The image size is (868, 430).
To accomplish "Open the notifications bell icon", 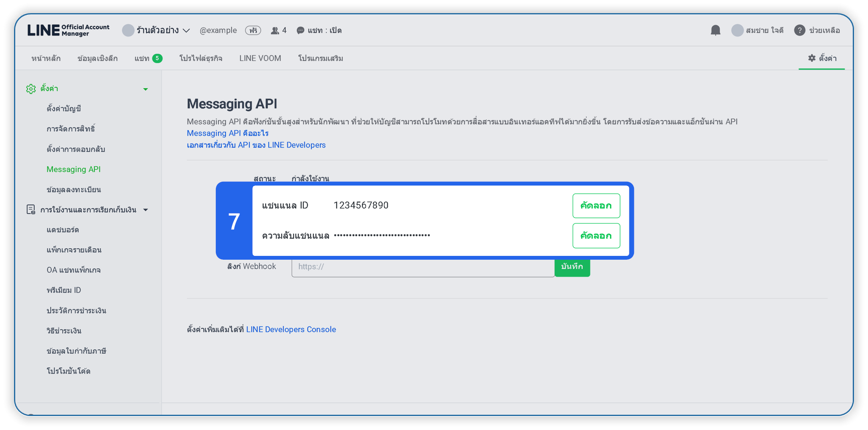I will 715,31.
